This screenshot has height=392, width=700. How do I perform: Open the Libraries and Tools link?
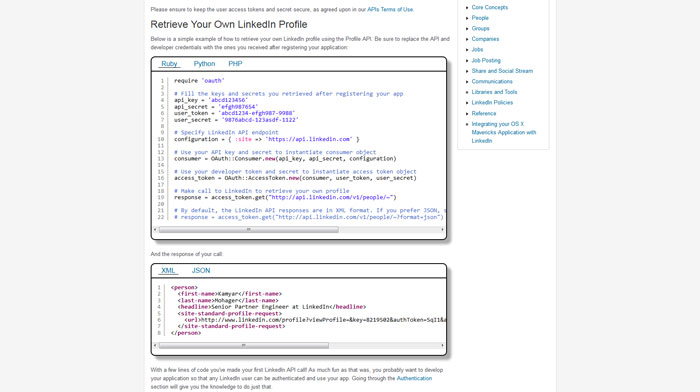point(494,92)
